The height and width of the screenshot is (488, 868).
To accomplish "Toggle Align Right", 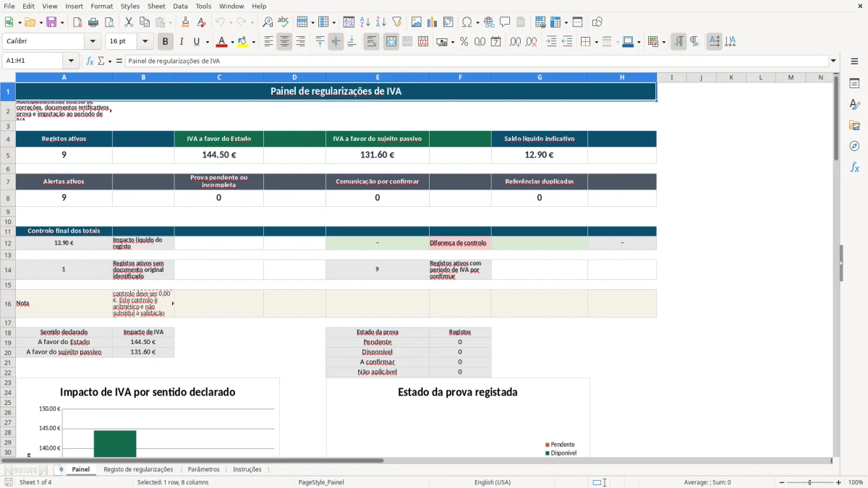I will 300,42.
